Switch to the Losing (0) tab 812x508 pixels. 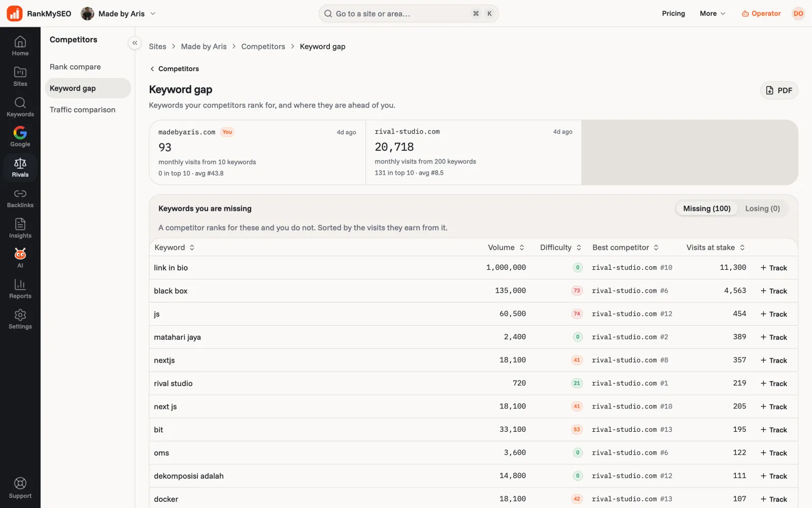[762, 209]
